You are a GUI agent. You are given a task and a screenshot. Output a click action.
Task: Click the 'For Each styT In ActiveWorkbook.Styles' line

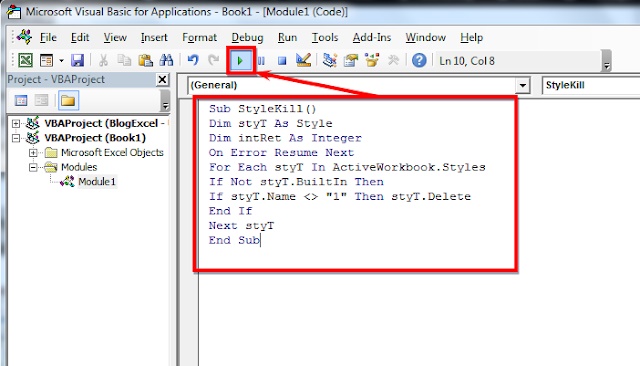point(347,167)
